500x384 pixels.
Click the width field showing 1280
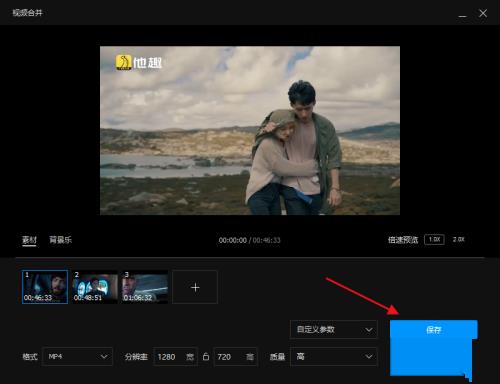click(175, 357)
